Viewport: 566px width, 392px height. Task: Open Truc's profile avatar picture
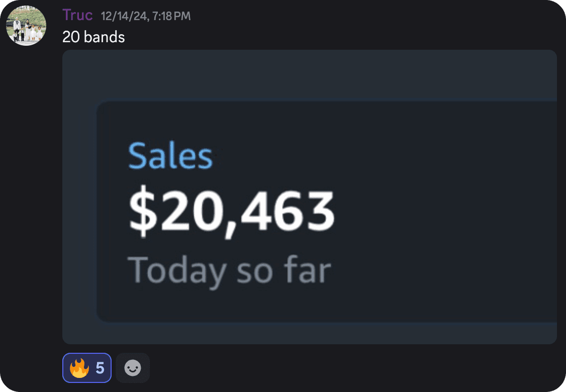pyautogui.click(x=26, y=26)
